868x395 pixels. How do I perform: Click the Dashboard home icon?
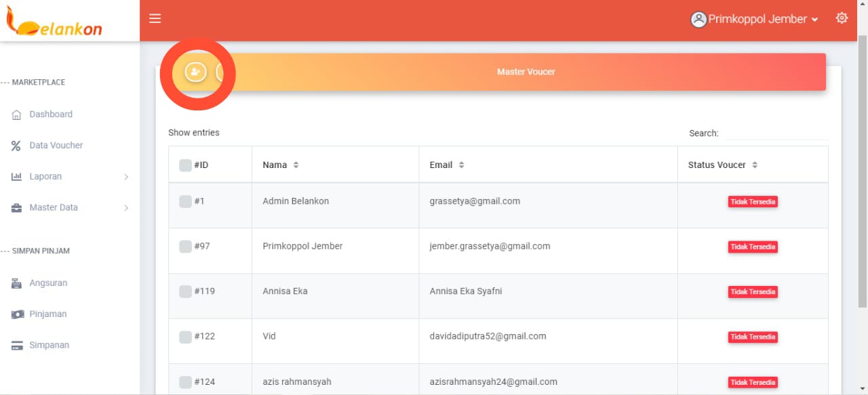point(17,115)
